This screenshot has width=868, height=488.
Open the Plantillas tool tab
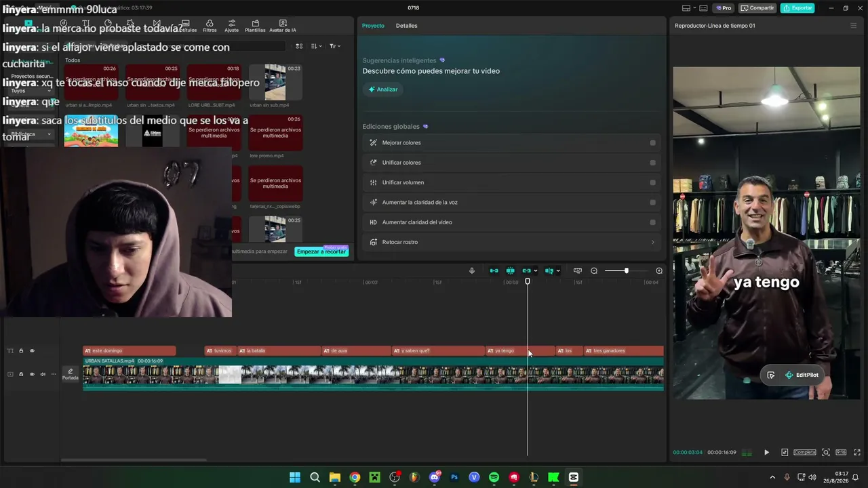coord(255,26)
